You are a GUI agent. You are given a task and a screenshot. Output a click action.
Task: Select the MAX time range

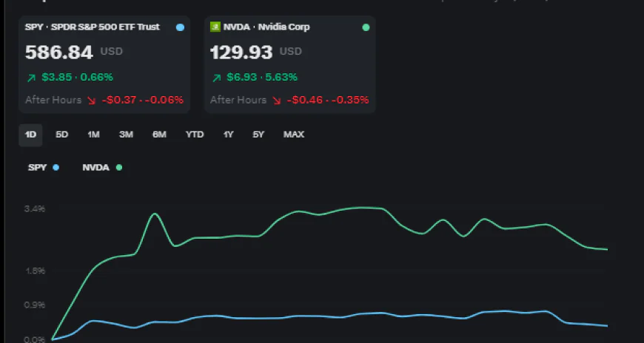click(293, 135)
